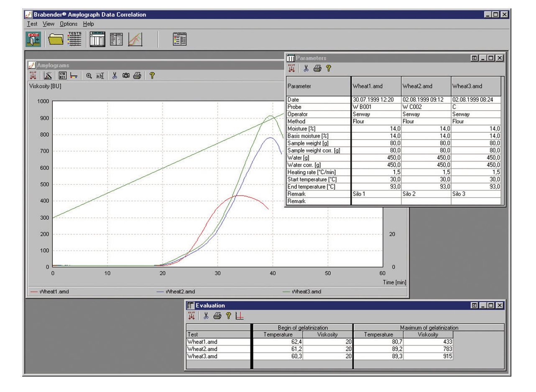The image size is (536, 392).
Task: Open the TESTS list icon
Action: (x=75, y=39)
